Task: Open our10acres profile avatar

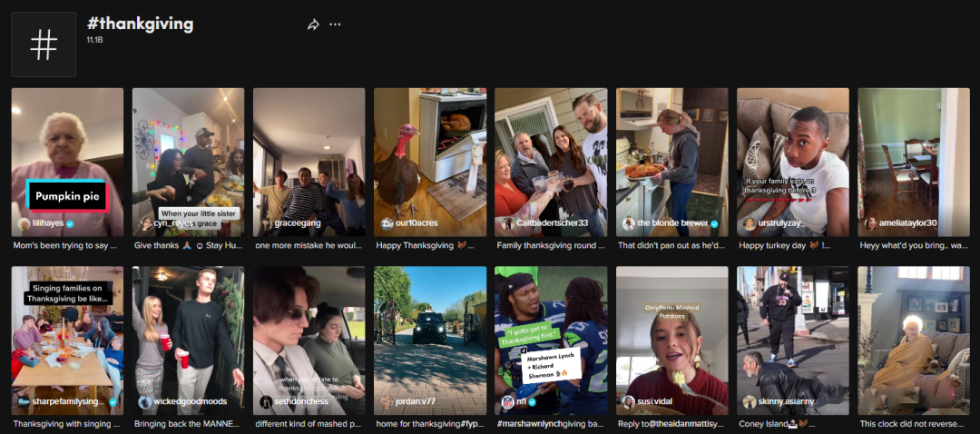Action: (387, 224)
